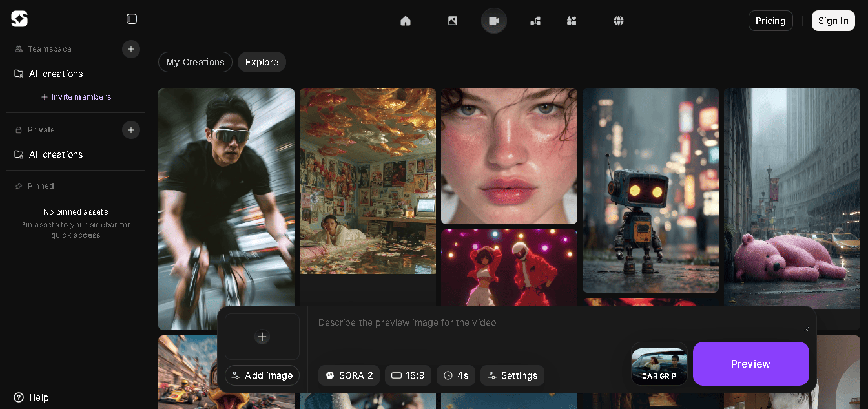This screenshot has width=868, height=409.
Task: Open the Home icon in top navigation
Action: pyautogui.click(x=406, y=21)
